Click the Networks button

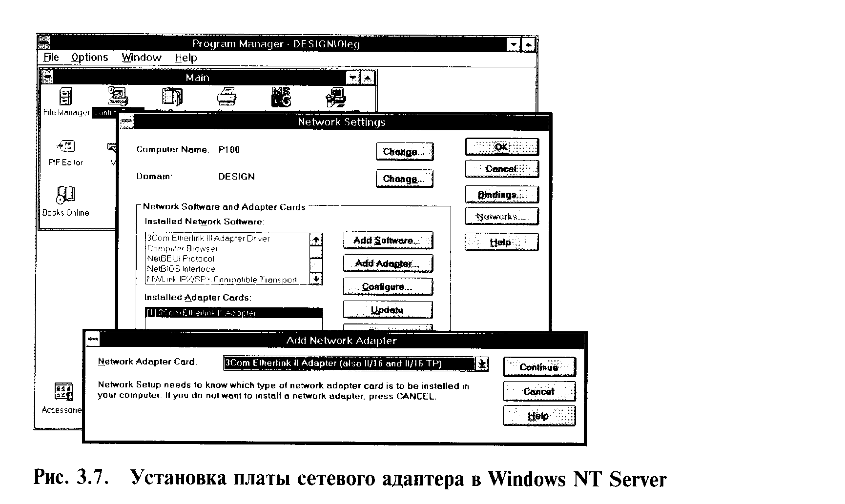point(502,216)
